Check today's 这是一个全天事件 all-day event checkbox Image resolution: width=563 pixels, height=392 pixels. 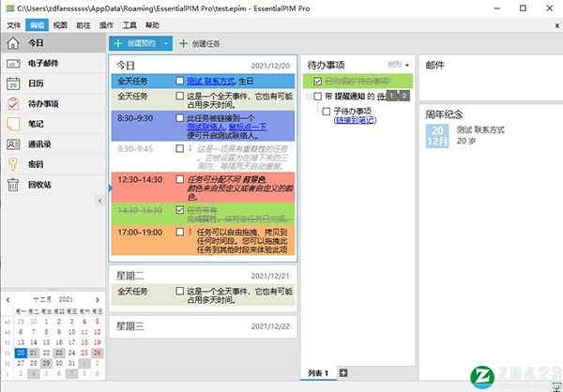pos(180,96)
